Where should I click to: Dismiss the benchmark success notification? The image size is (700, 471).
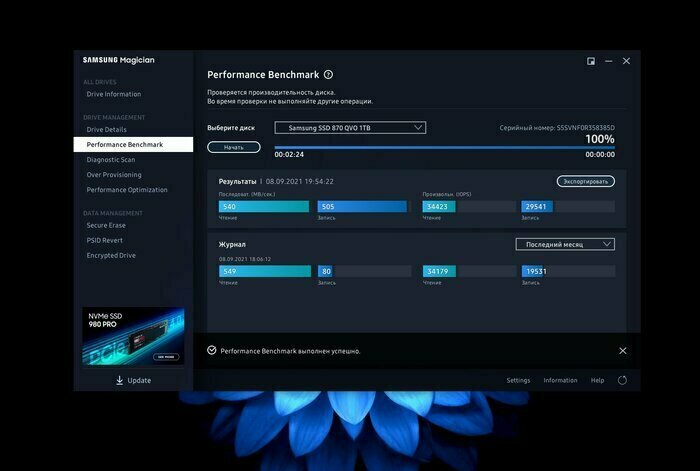click(x=623, y=351)
